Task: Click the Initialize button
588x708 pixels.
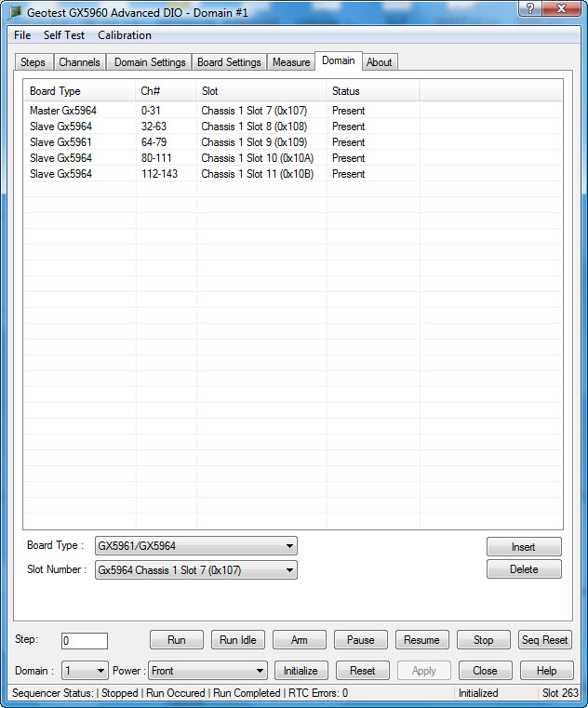Action: (x=301, y=671)
